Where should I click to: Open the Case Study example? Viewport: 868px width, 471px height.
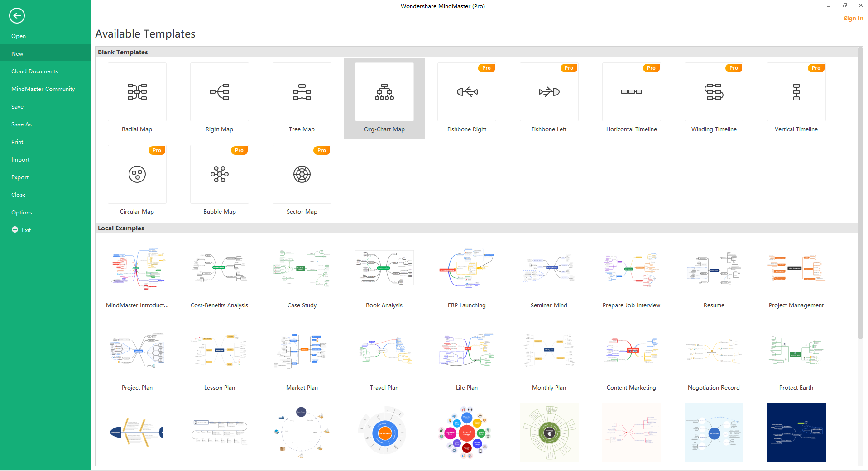tap(302, 268)
